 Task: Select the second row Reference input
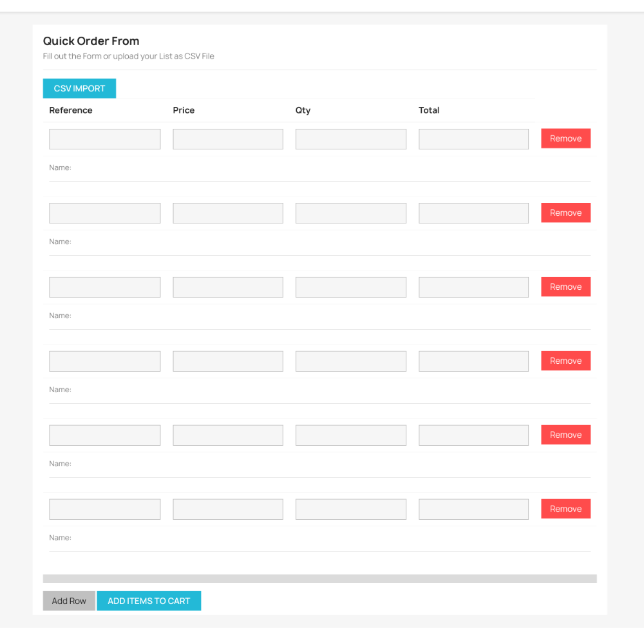pyautogui.click(x=105, y=213)
